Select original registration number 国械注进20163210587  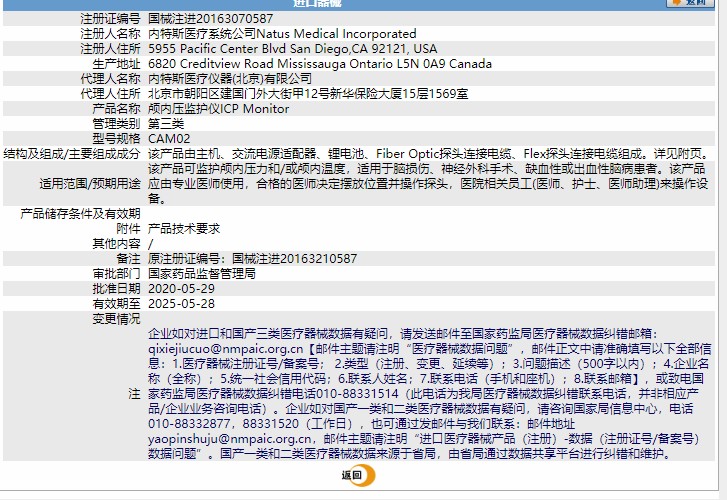[x=294, y=259]
